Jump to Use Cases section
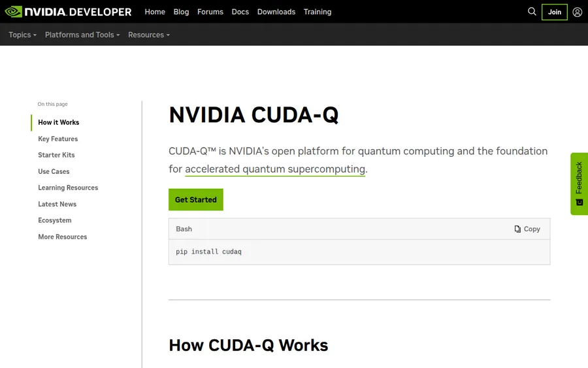This screenshot has height=368, width=588. [x=54, y=171]
